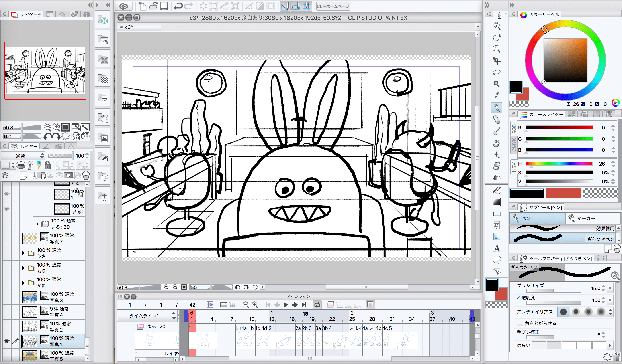The height and width of the screenshot is (364, 622).
Task: Zoom out on the timeline
Action: click(x=246, y=305)
